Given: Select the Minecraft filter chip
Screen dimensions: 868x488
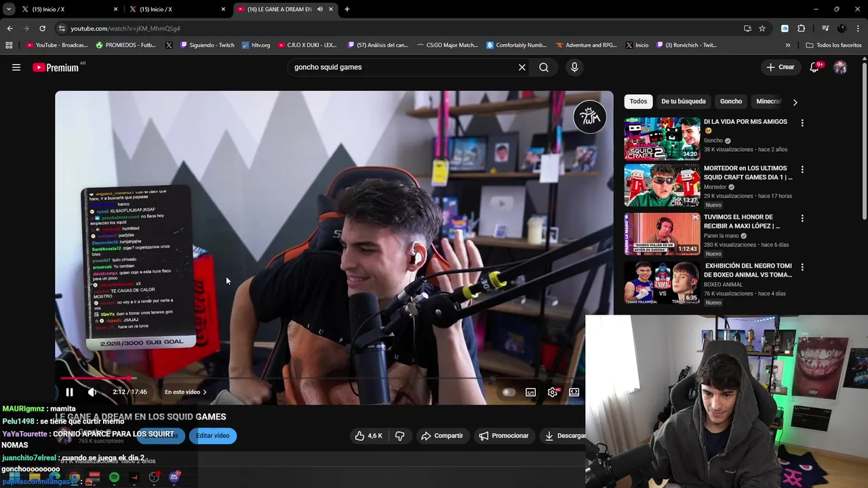Looking at the screenshot, I should [769, 102].
